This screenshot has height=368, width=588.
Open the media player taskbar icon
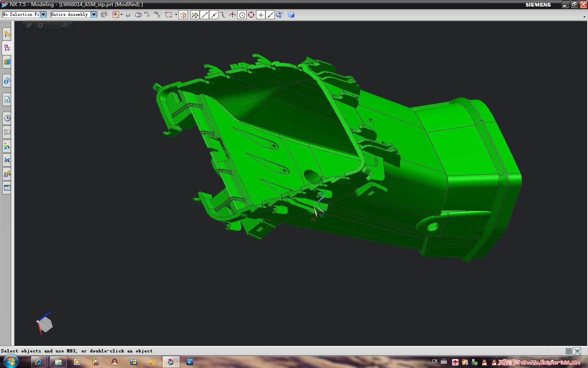tap(77, 362)
